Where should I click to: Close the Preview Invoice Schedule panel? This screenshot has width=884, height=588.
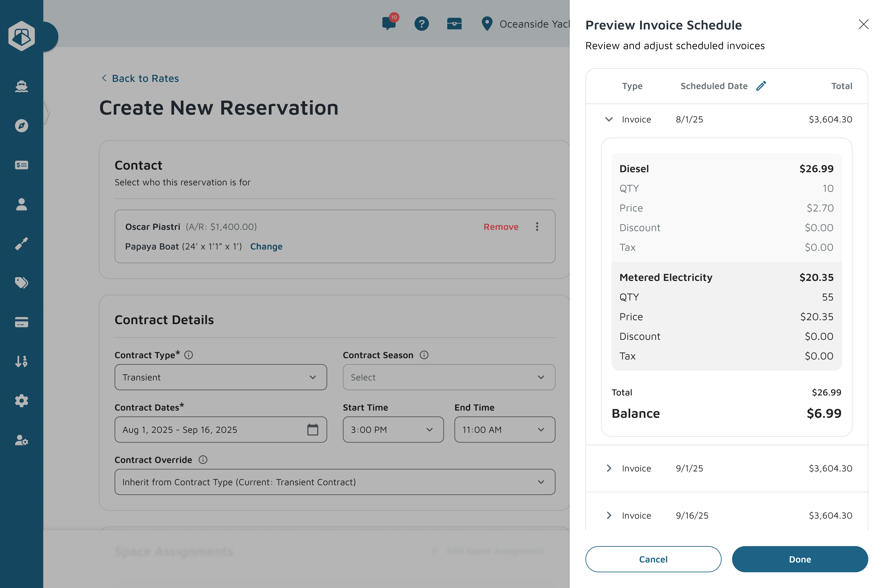(863, 24)
